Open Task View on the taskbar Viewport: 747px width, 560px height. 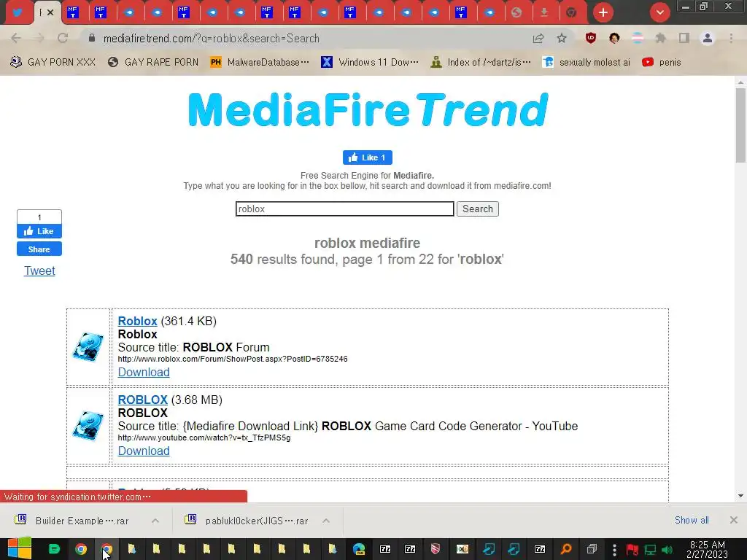[x=592, y=549]
